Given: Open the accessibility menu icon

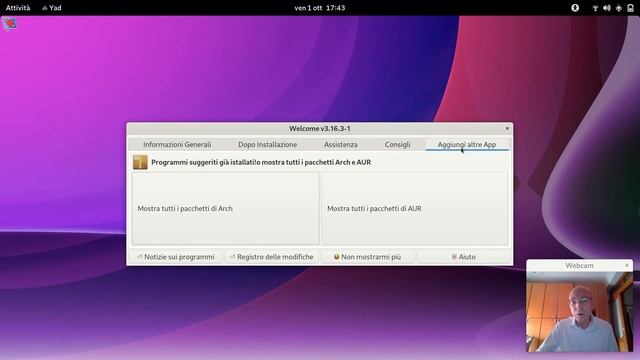Looking at the screenshot, I should click(x=575, y=8).
